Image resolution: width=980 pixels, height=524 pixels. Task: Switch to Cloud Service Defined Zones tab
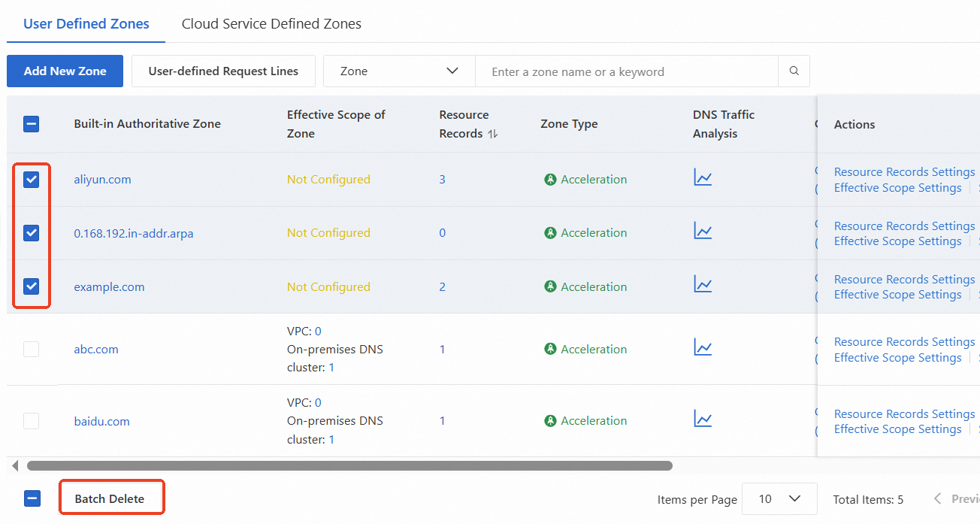(271, 24)
